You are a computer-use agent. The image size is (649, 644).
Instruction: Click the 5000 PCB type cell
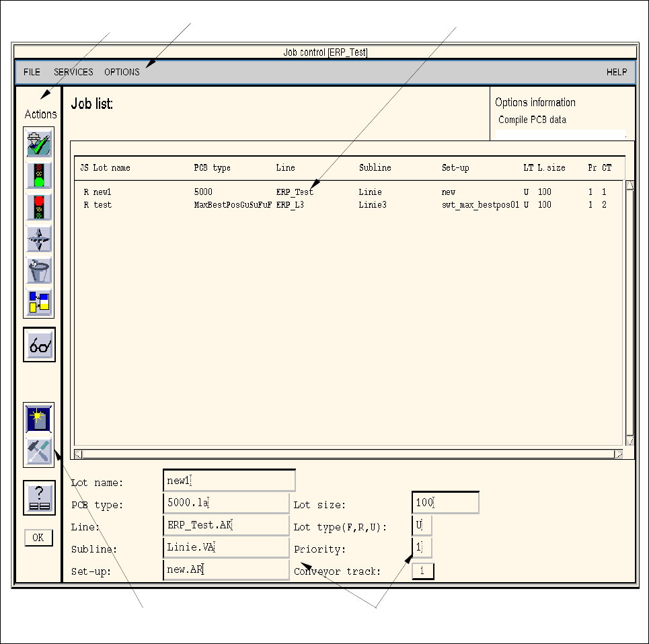pos(203,192)
